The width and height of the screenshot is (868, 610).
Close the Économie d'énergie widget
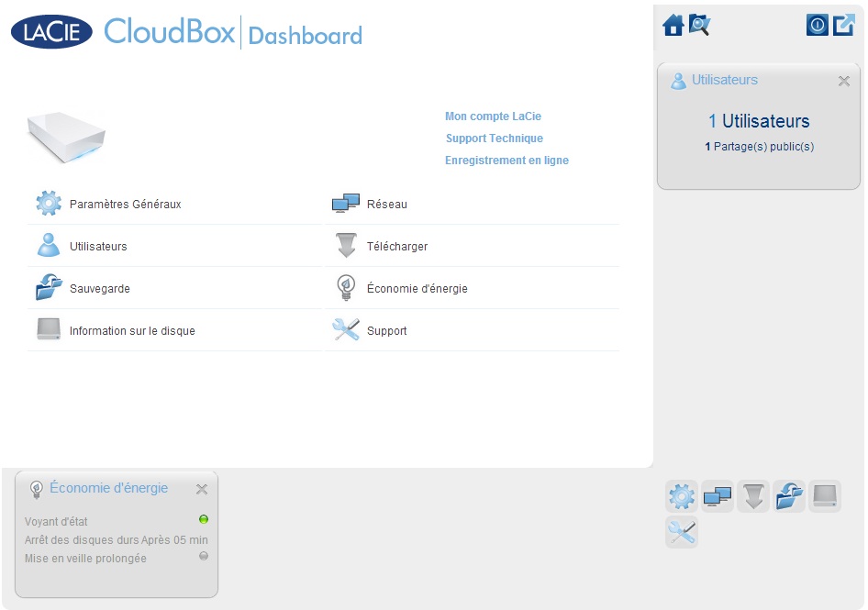[x=202, y=489]
